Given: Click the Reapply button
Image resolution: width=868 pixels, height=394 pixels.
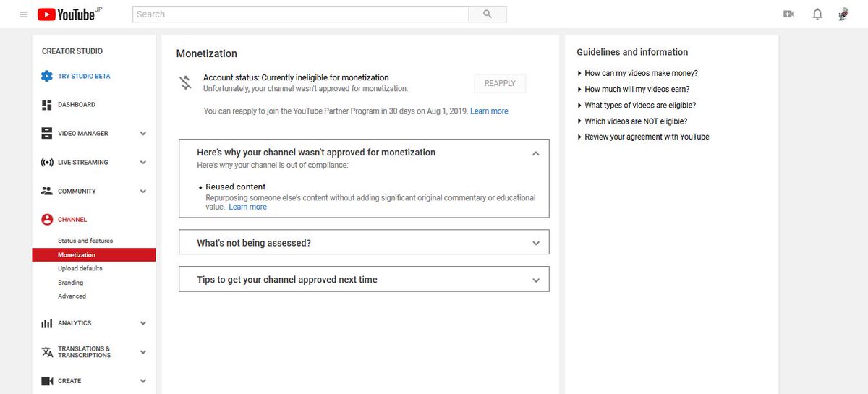Looking at the screenshot, I should [x=500, y=83].
